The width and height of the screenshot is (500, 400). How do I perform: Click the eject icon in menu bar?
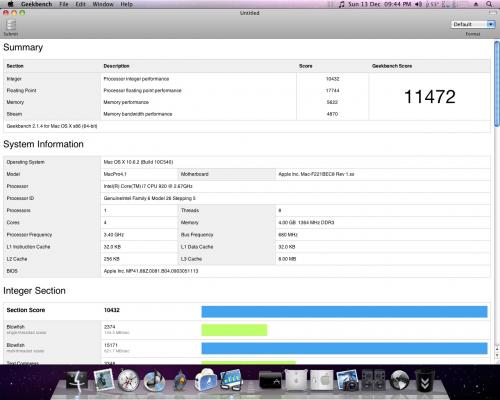click(476, 4)
